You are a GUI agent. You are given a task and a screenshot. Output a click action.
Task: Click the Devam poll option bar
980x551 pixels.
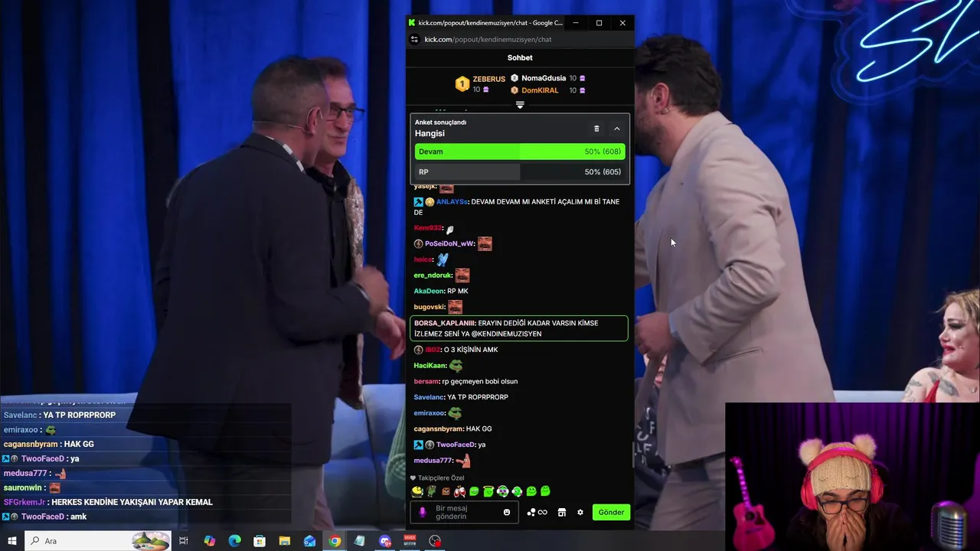520,152
